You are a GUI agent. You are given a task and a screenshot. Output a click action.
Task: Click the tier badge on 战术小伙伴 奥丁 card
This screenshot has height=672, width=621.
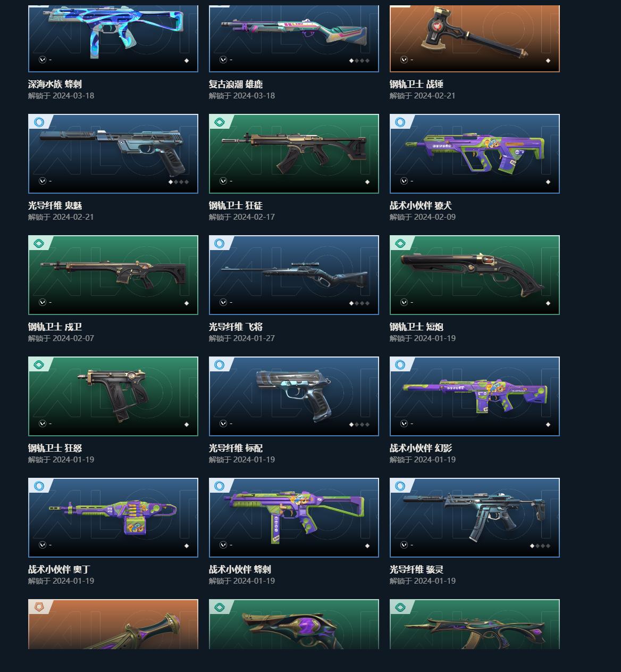[38, 486]
